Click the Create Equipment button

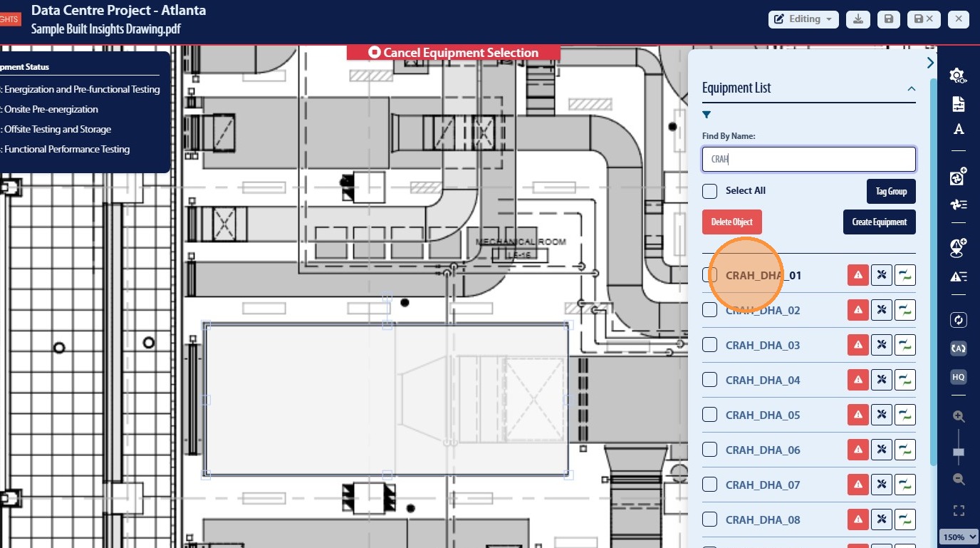pyautogui.click(x=880, y=222)
